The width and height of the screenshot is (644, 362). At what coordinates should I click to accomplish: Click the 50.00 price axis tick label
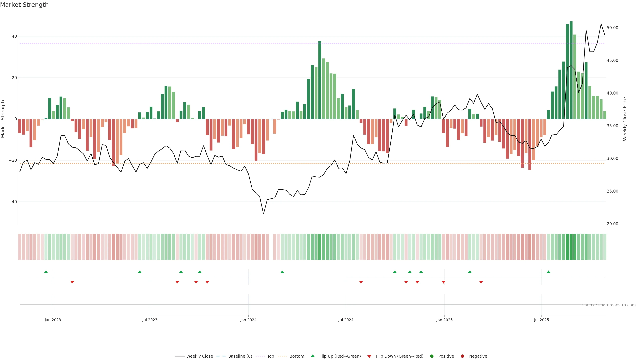point(612,28)
